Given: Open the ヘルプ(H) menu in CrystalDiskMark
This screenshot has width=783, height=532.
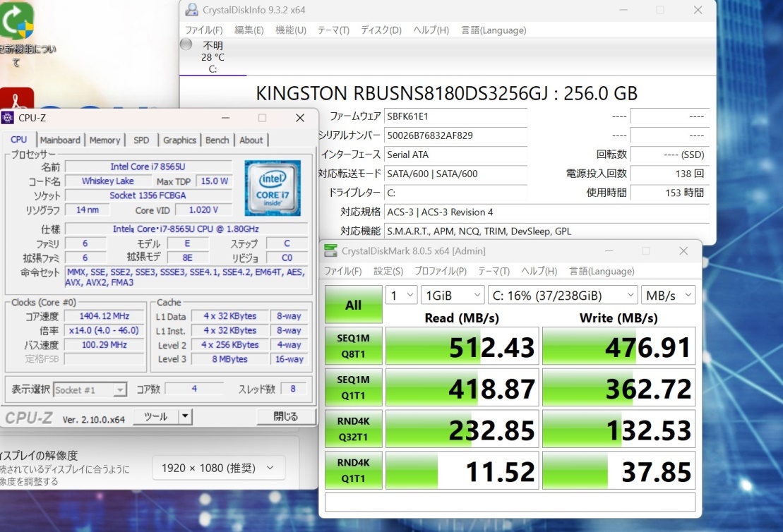Looking at the screenshot, I should pos(539,271).
